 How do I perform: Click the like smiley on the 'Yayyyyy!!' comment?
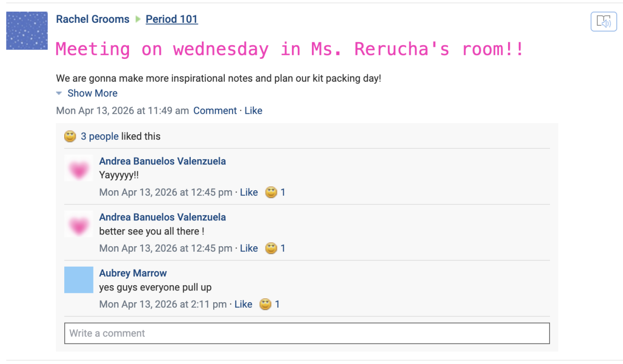coord(271,193)
